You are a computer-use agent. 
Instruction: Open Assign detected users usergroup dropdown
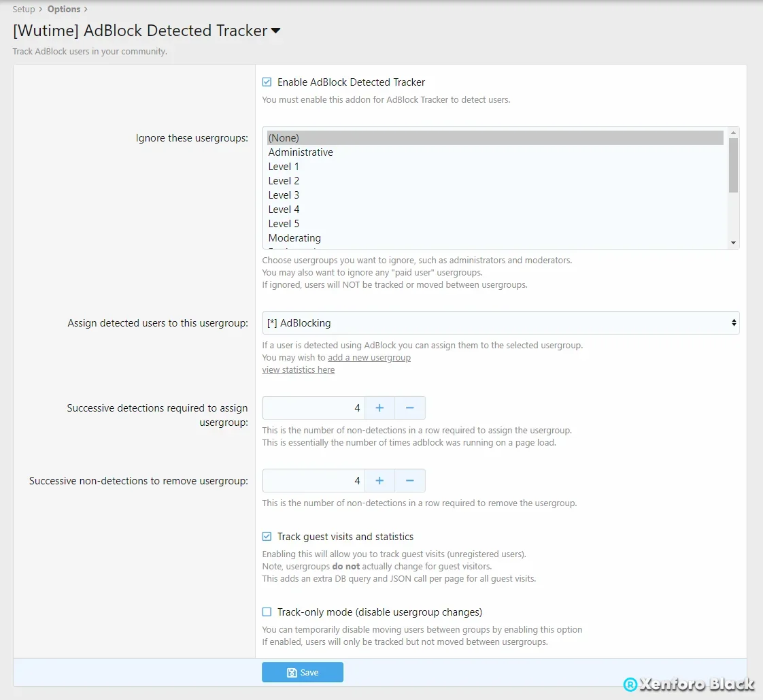tap(501, 322)
